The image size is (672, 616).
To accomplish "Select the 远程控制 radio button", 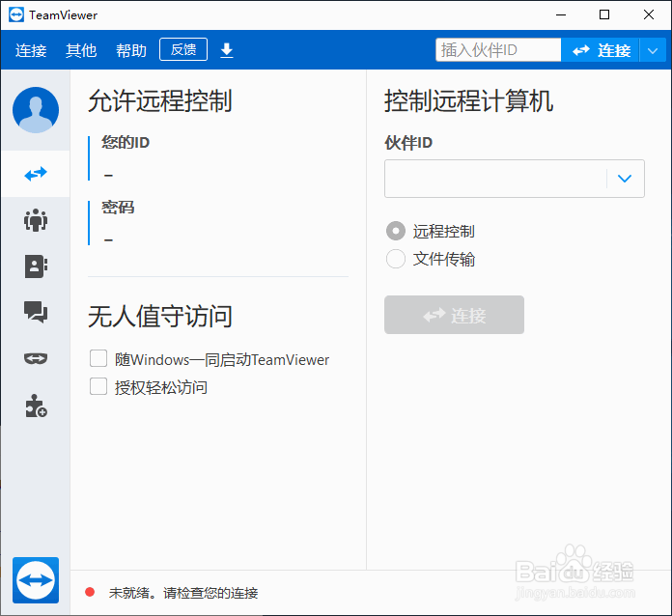I will [396, 231].
